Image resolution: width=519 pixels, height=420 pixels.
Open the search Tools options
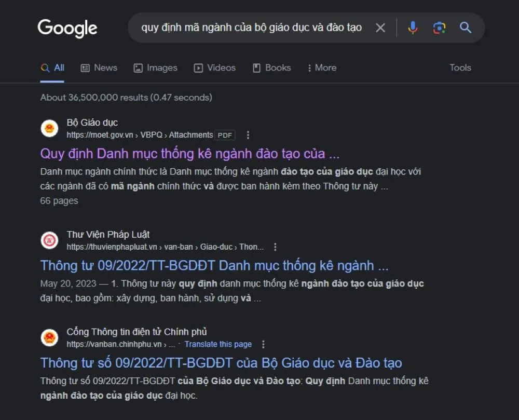[460, 68]
